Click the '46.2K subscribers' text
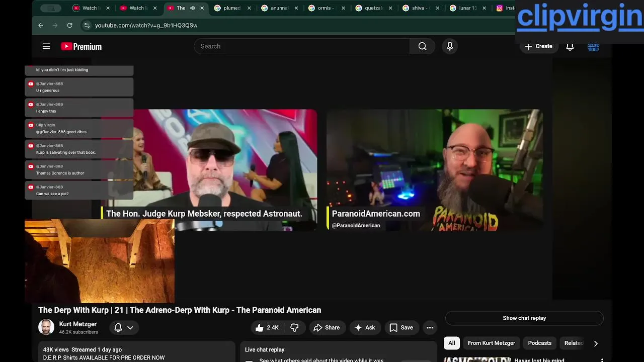Image resolution: width=644 pixels, height=362 pixels. pos(78,332)
